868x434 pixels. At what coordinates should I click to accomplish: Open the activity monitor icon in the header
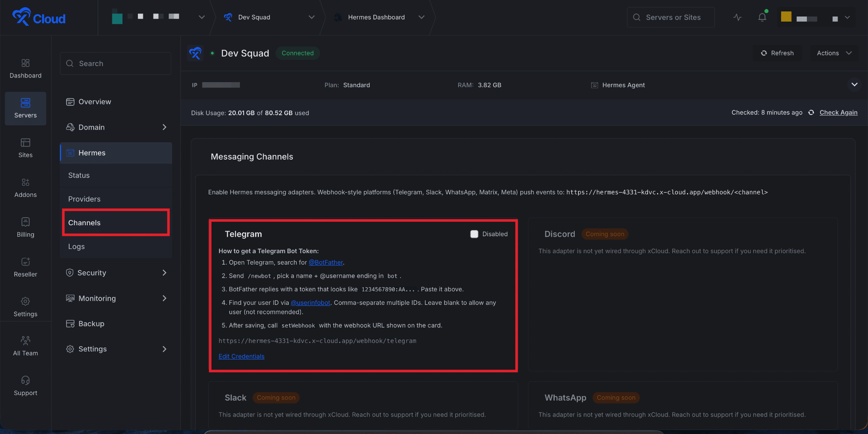pos(737,17)
